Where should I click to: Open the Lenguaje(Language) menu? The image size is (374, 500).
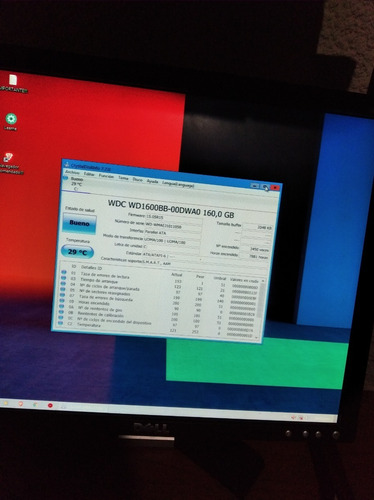pyautogui.click(x=178, y=184)
